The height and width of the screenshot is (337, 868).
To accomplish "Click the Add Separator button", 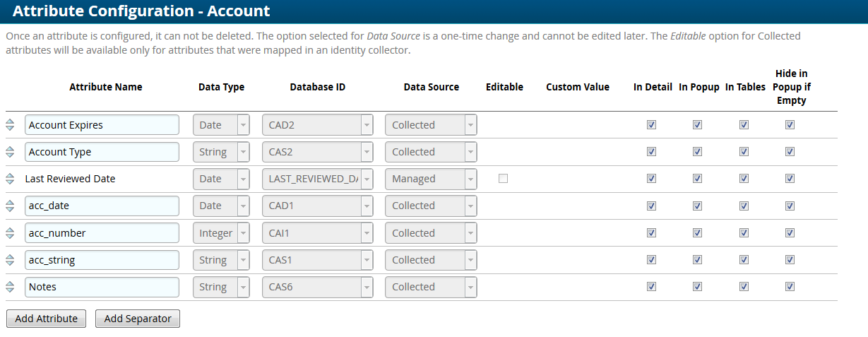I will 138,319.
